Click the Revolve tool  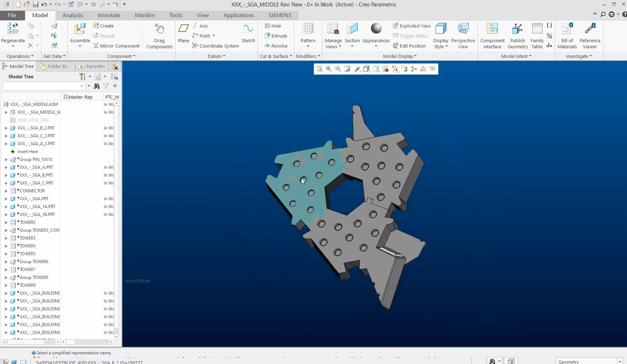(276, 46)
